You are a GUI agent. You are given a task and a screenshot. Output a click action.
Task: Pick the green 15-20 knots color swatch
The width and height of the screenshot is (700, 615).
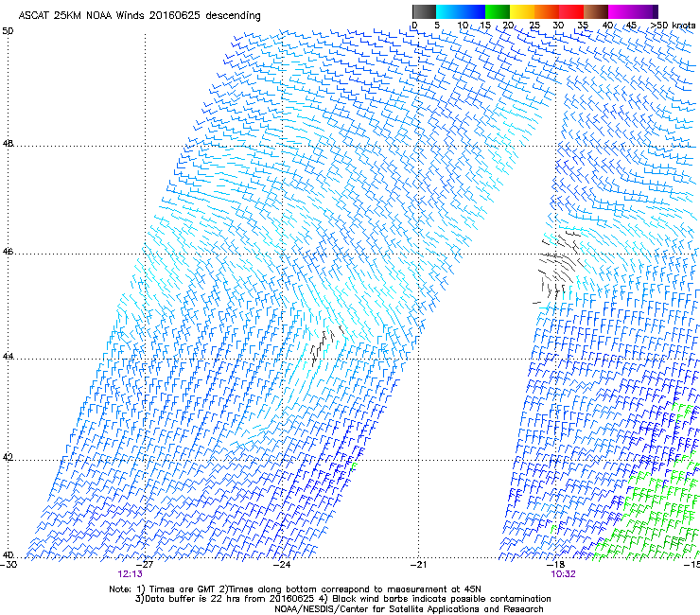pos(498,11)
